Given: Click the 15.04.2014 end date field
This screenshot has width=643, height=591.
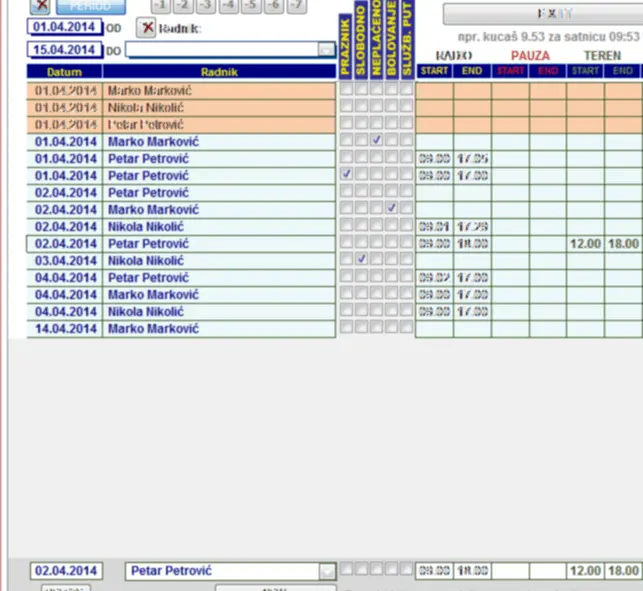Looking at the screenshot, I should tap(64, 49).
